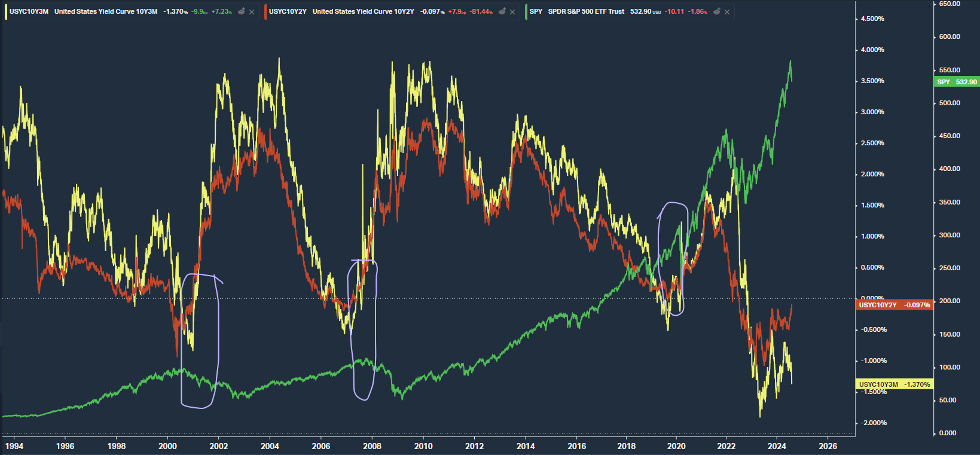Open layer settings for SPY series
980x455 pixels.
(717, 12)
